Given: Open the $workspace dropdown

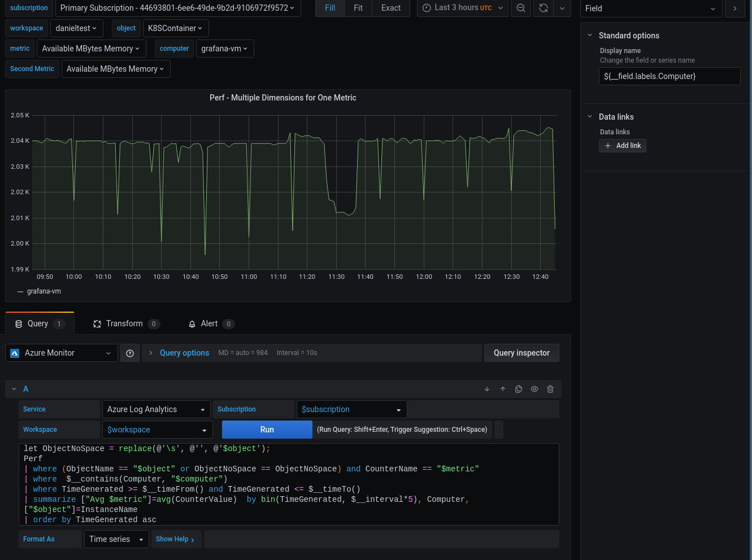Looking at the screenshot, I should (157, 430).
